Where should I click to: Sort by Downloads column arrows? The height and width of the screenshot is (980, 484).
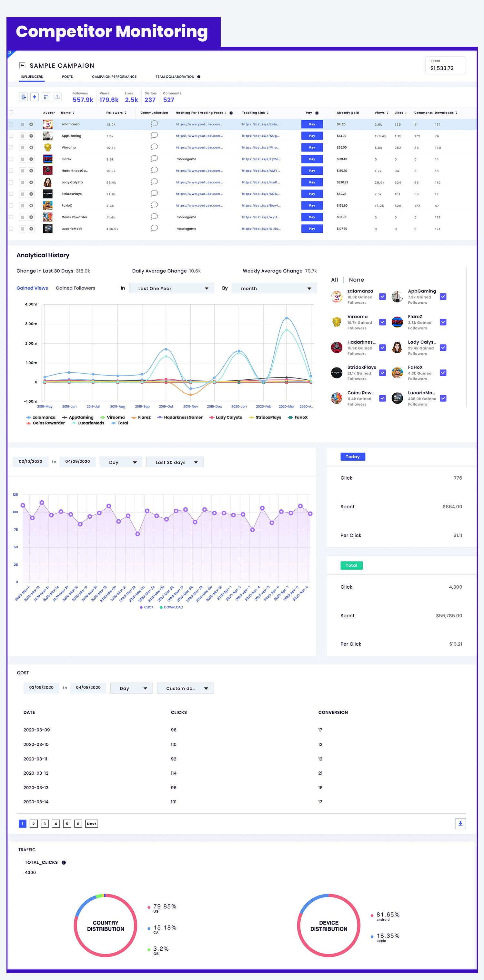[456, 113]
